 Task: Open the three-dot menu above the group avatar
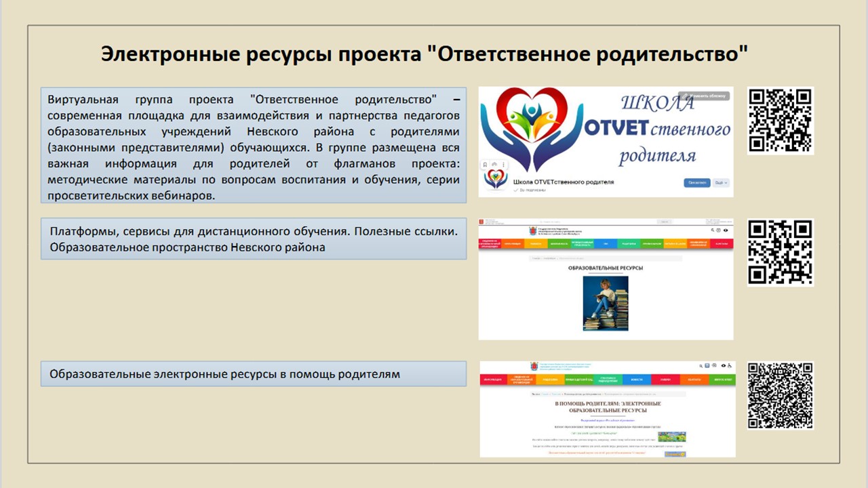point(504,165)
